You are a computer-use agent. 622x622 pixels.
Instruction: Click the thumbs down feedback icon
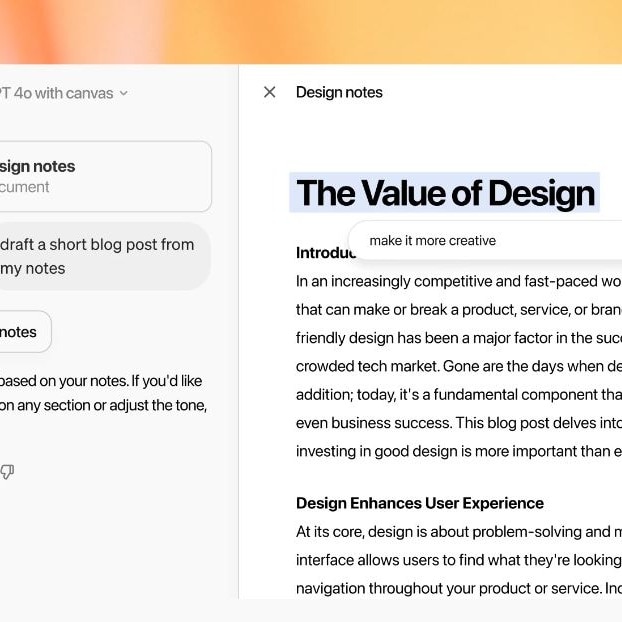(7, 471)
